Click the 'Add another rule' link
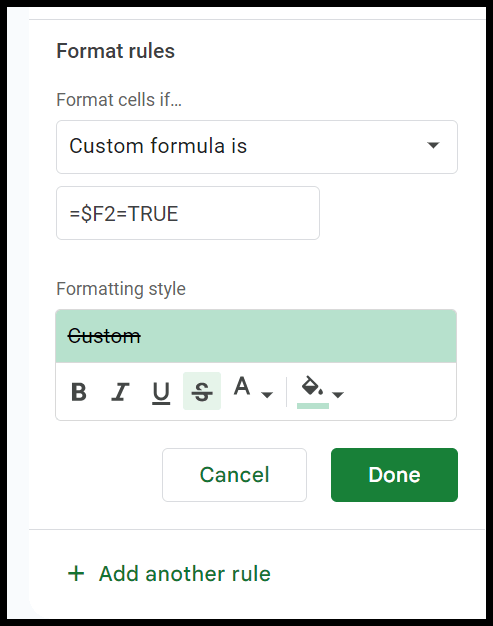The height and width of the screenshot is (626, 493). point(185,574)
